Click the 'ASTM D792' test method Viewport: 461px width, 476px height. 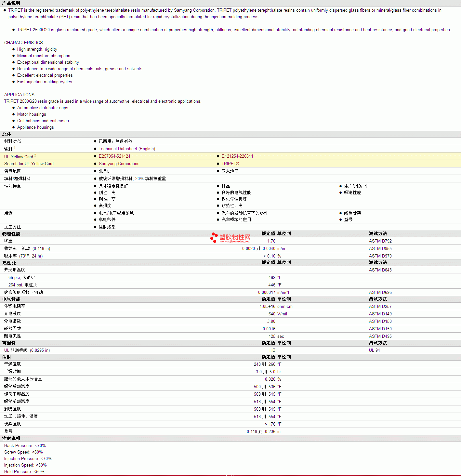click(x=380, y=241)
